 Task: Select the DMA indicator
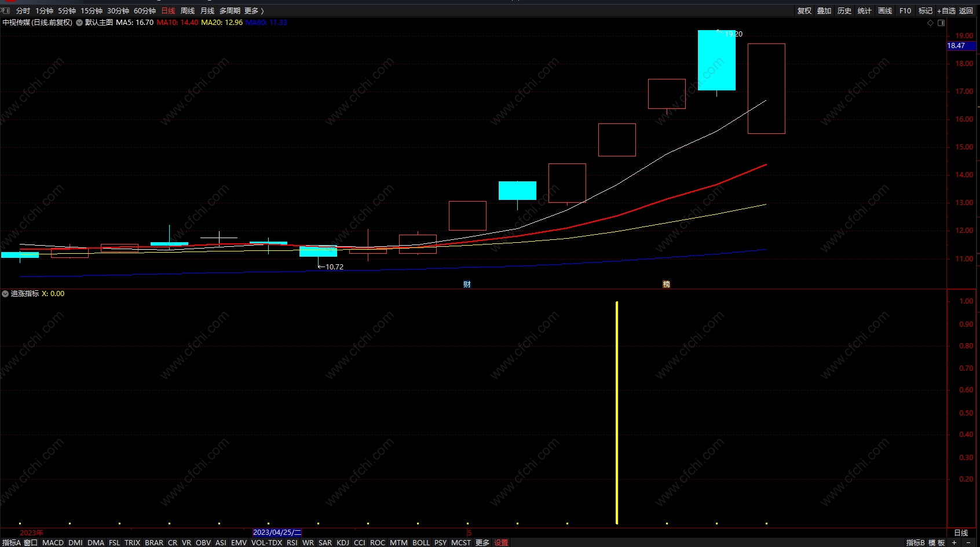coord(96,542)
